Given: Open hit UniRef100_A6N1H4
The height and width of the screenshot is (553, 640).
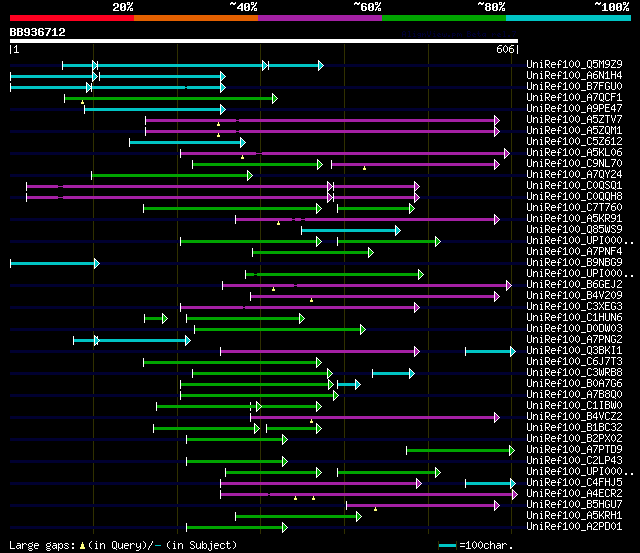Looking at the screenshot, I should [574, 76].
